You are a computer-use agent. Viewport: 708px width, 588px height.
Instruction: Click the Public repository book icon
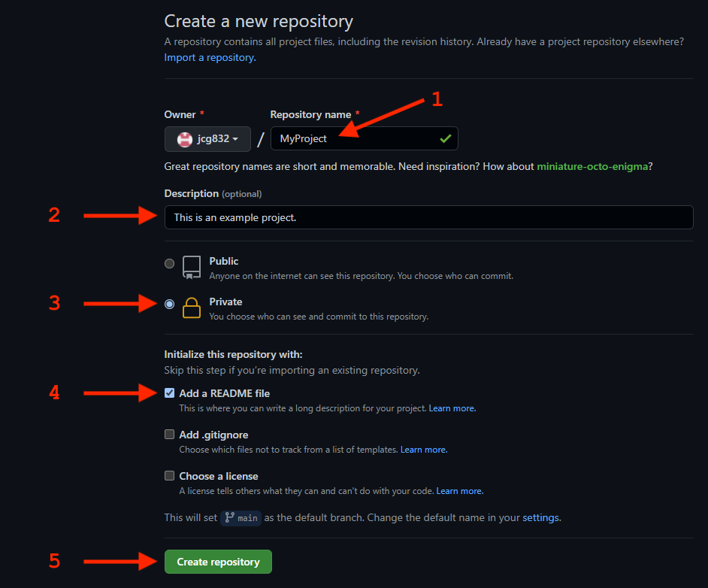pos(192,268)
